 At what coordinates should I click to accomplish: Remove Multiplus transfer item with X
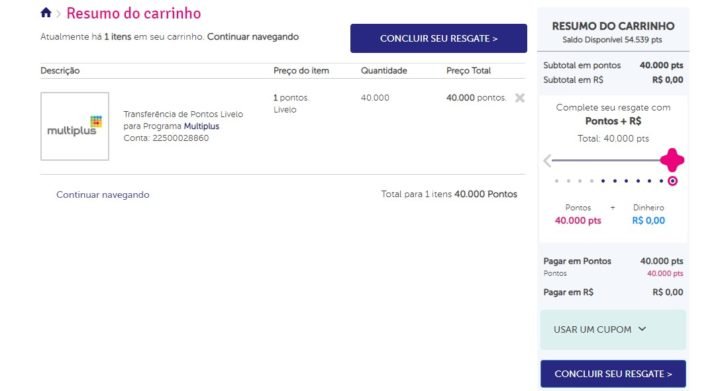coord(519,98)
